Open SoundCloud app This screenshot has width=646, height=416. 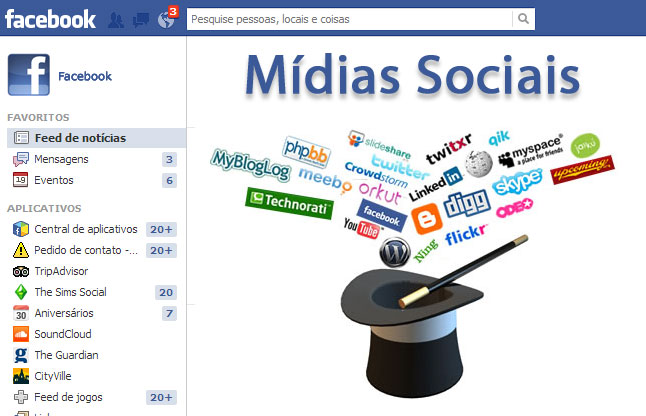click(63, 334)
